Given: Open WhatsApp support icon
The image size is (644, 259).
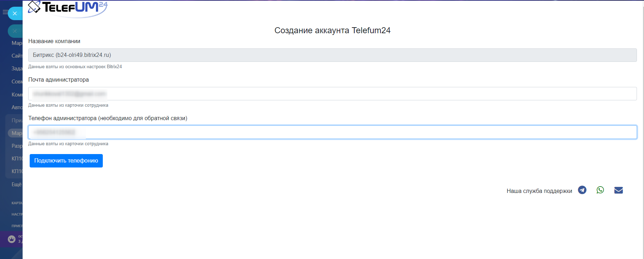Looking at the screenshot, I should (600, 190).
